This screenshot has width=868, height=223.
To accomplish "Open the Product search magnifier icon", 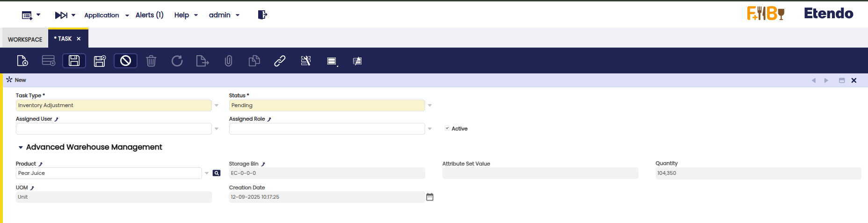I will [217, 173].
